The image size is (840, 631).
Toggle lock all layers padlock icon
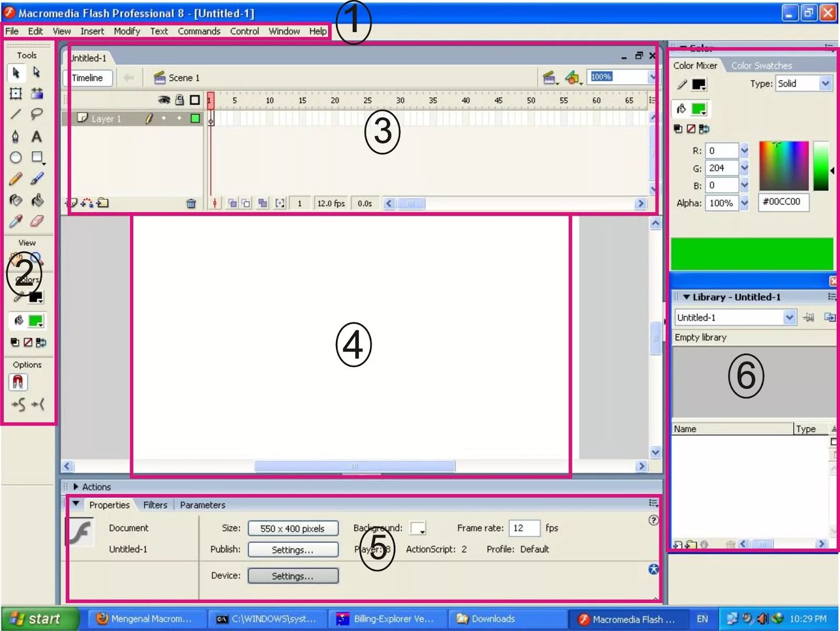point(180,100)
